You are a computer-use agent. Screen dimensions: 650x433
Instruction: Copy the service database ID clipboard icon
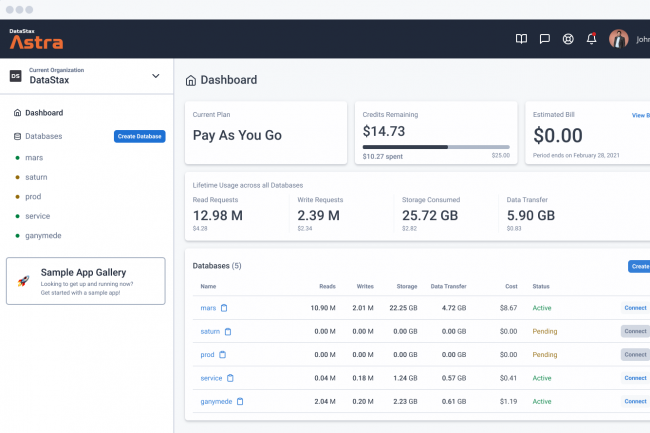230,378
